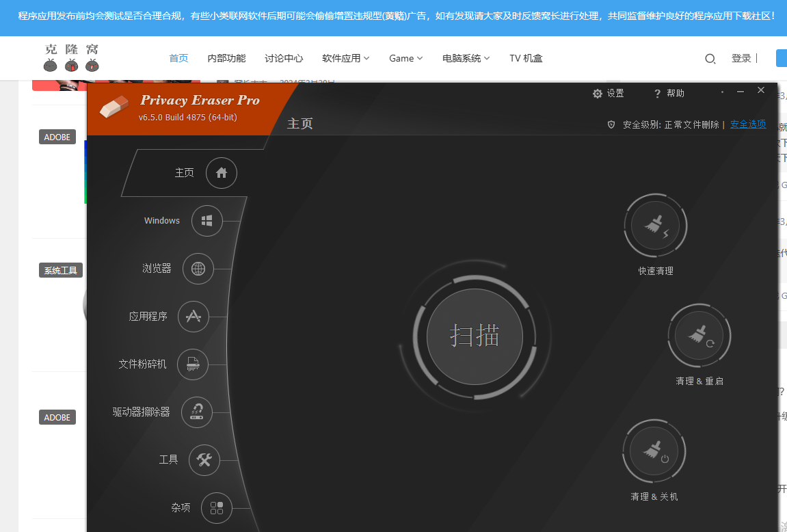
Task: Open 帮助 help question mark
Action: [669, 94]
